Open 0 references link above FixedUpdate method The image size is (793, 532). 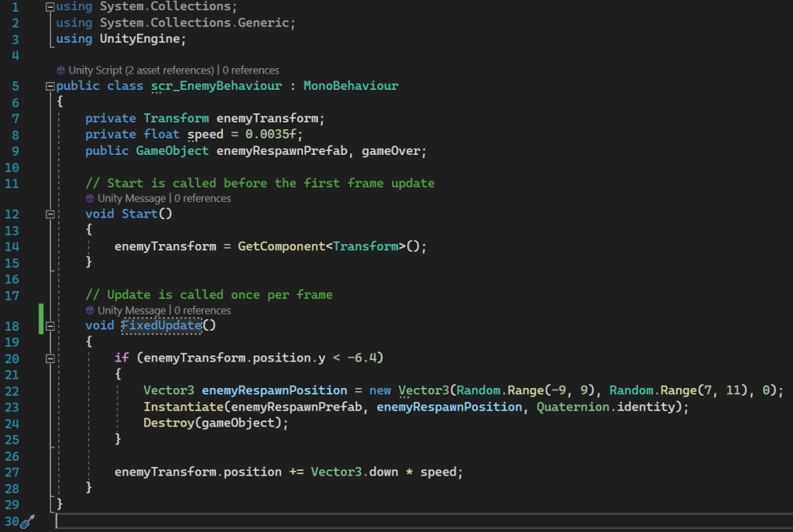(202, 311)
